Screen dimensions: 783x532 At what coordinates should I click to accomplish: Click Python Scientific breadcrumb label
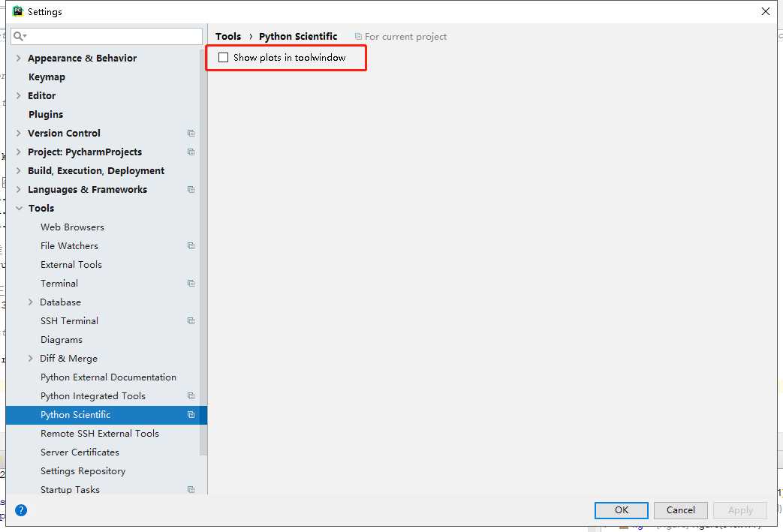(x=298, y=37)
